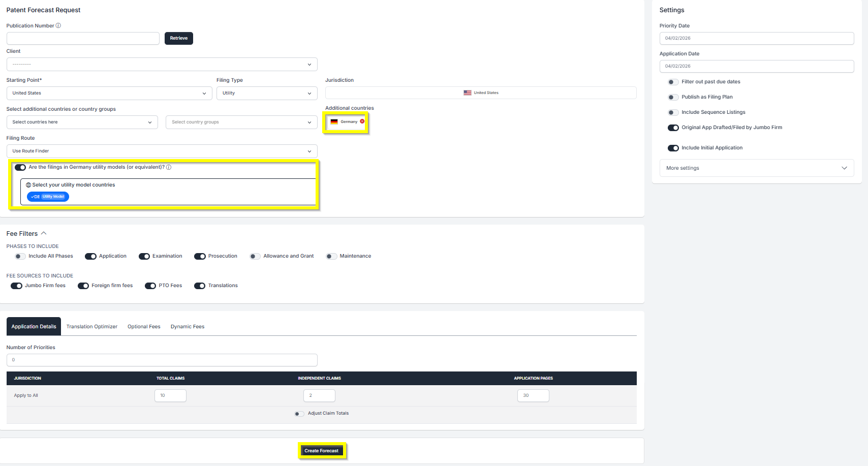The width and height of the screenshot is (868, 466).
Task: Click the Publication Number info icon
Action: pyautogui.click(x=58, y=25)
